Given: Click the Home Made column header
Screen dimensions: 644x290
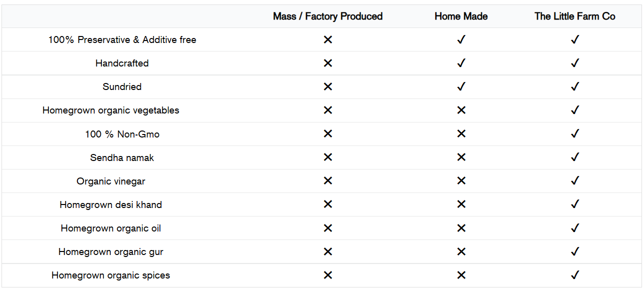Looking at the screenshot, I should 461,16.
